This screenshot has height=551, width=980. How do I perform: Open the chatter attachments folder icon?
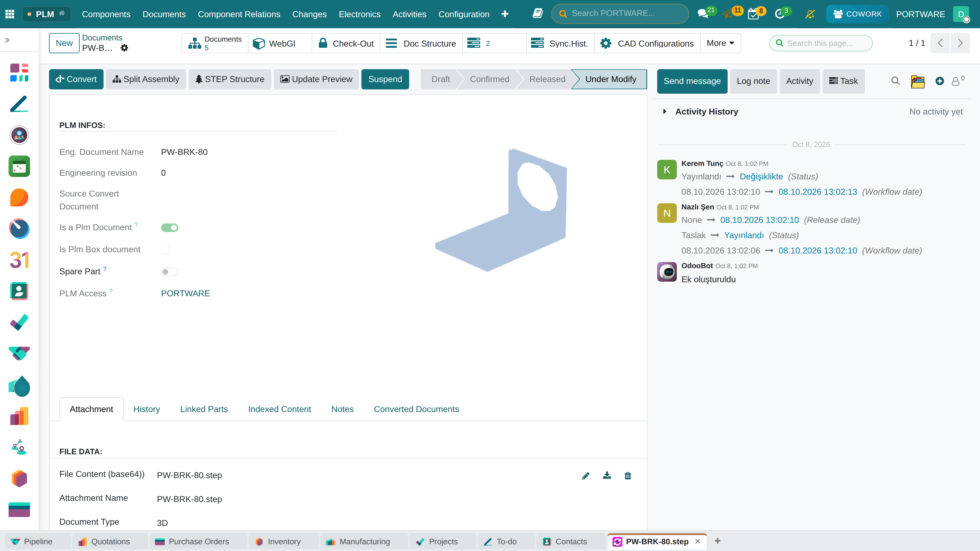tap(918, 81)
